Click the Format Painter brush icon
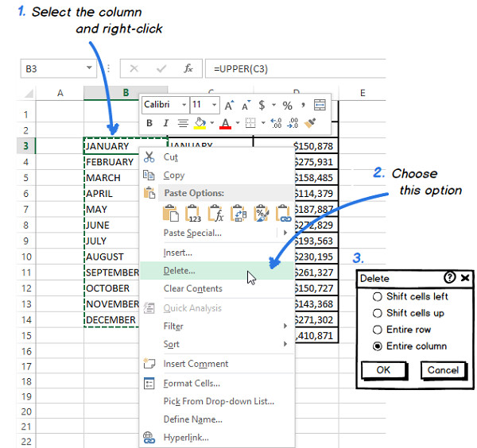 pos(311,123)
